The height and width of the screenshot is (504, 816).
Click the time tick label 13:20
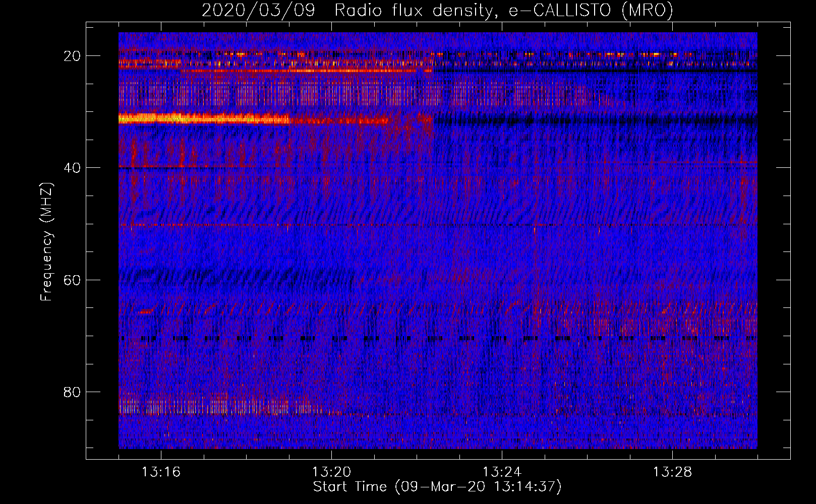coord(331,472)
